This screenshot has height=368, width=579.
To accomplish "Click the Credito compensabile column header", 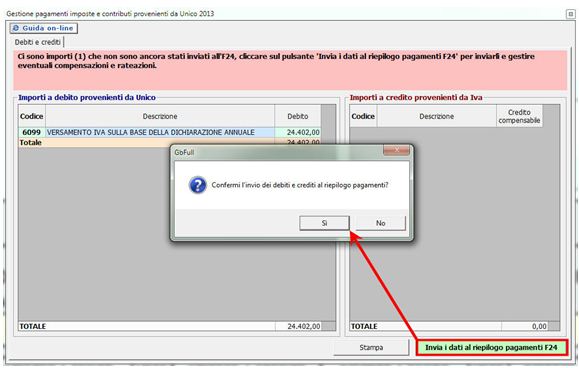I will coord(519,116).
